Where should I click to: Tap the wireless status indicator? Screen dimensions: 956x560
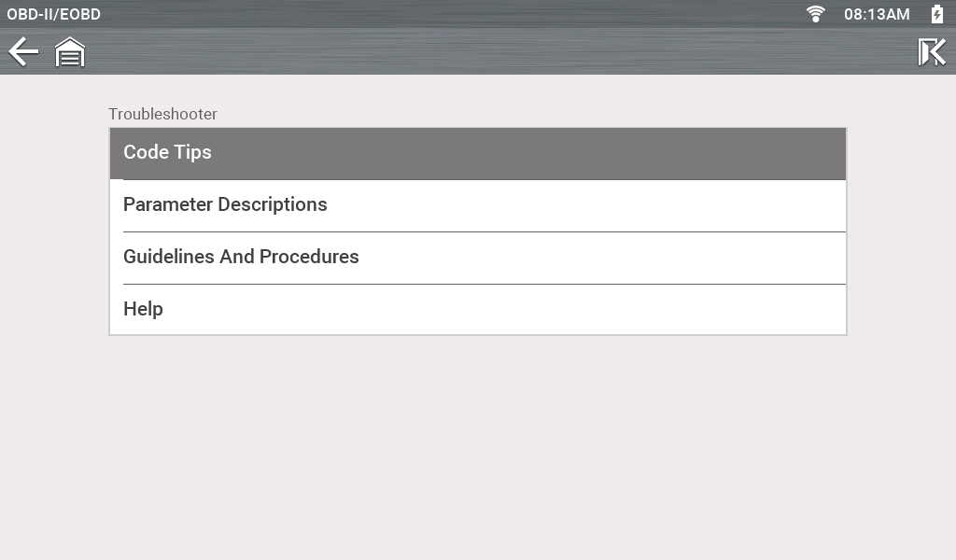click(x=816, y=14)
